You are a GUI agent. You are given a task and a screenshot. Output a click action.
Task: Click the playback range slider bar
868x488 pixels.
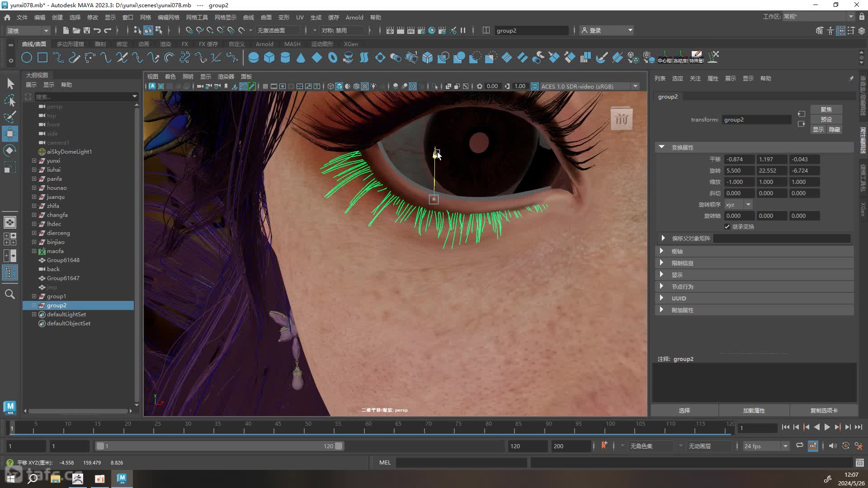tap(219, 446)
